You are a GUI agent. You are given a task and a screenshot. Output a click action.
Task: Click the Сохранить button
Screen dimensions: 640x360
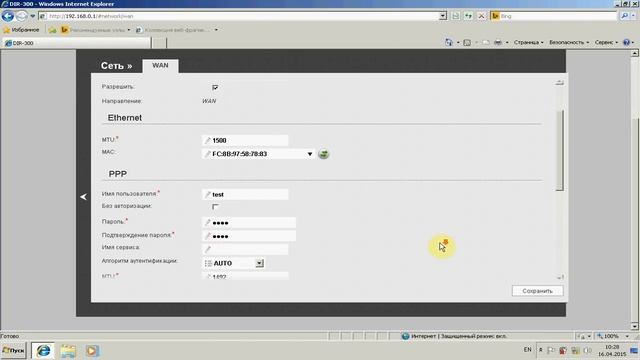[538, 291]
